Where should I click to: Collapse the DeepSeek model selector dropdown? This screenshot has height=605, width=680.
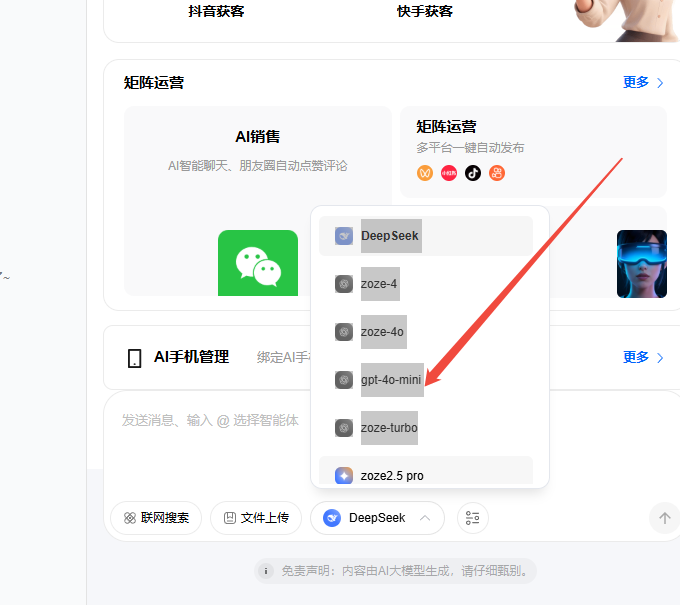pos(377,518)
